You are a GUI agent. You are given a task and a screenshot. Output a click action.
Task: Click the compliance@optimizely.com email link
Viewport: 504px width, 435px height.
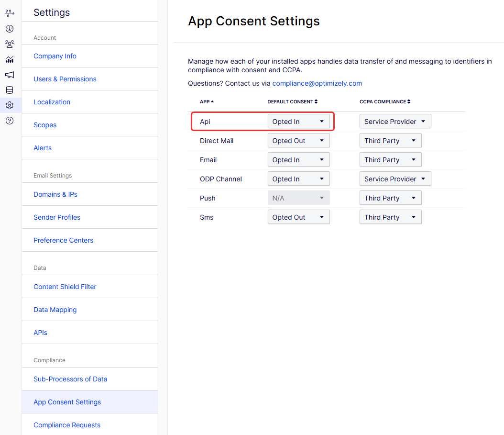[317, 83]
